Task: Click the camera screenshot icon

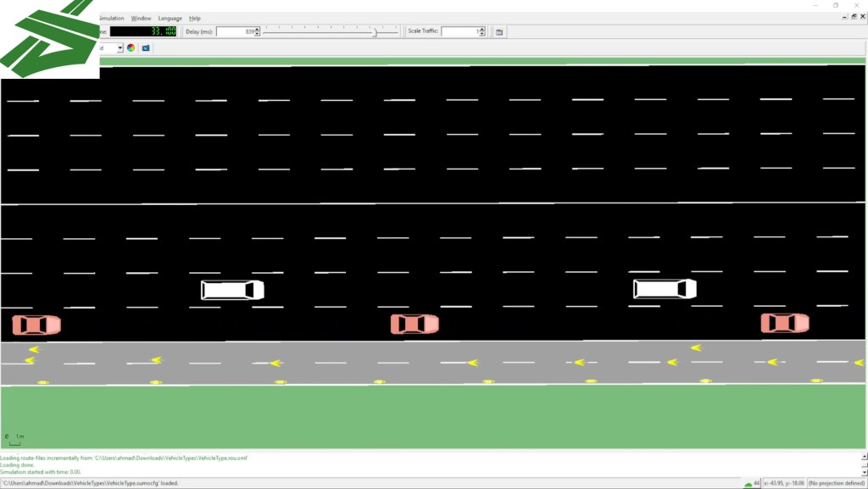Action: (145, 48)
